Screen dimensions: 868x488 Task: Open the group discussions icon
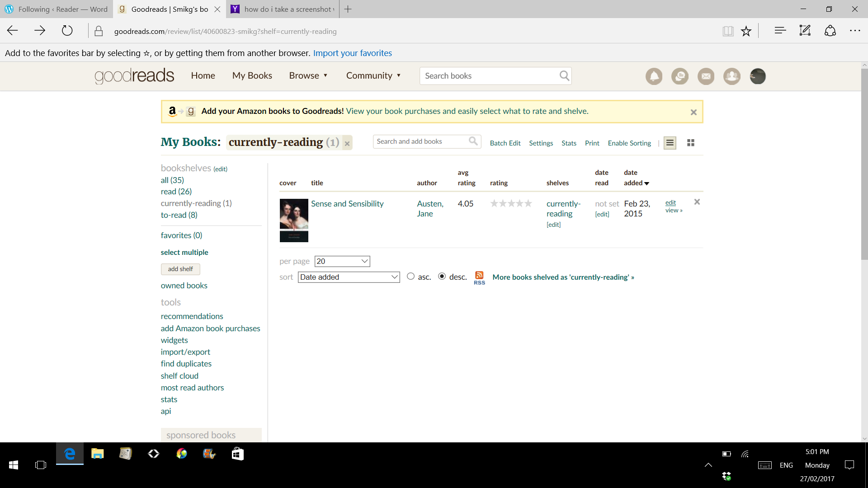680,76
